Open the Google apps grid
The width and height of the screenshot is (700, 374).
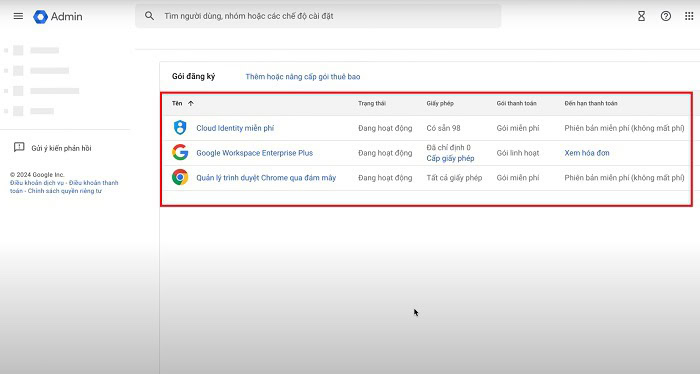click(689, 16)
